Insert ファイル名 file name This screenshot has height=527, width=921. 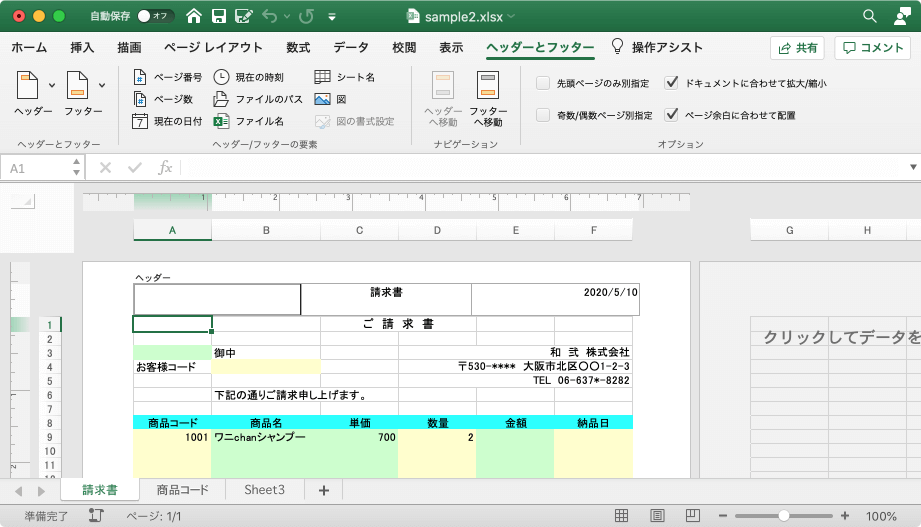pyautogui.click(x=248, y=122)
